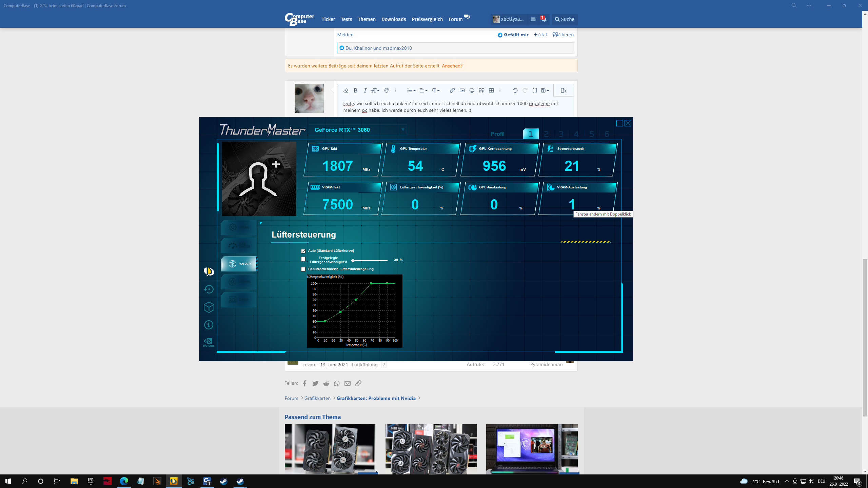Enable Festgelegte Lüftergeschwindigkeit checkbox
The width and height of the screenshot is (868, 488).
tap(303, 259)
